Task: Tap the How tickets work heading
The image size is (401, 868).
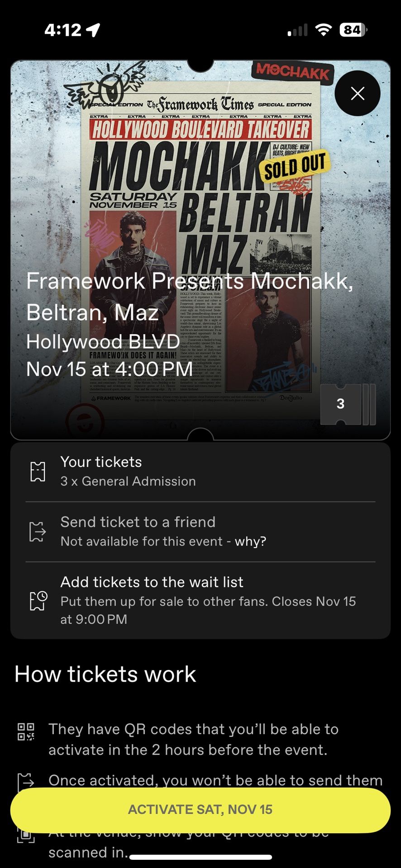Action: [105, 674]
